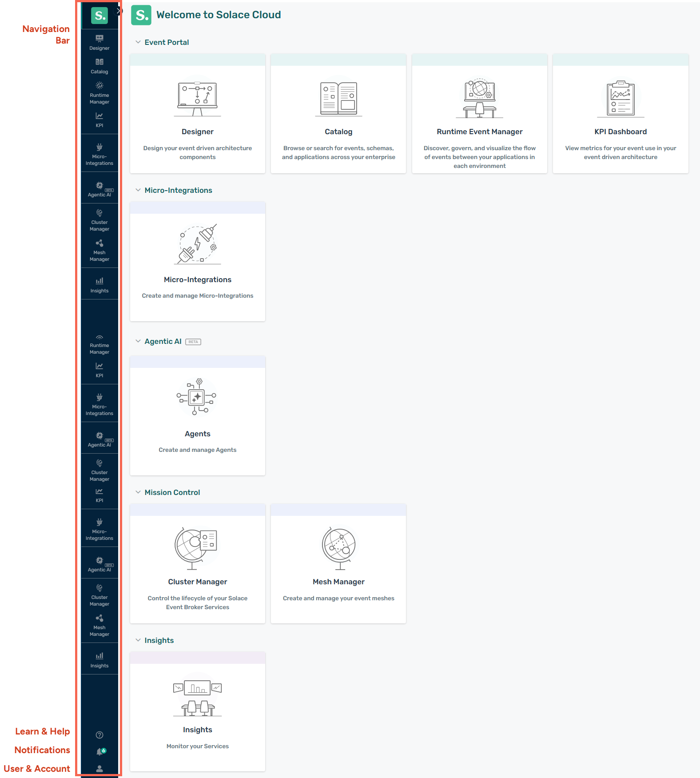Collapse the Insights section using its chevron

click(138, 640)
